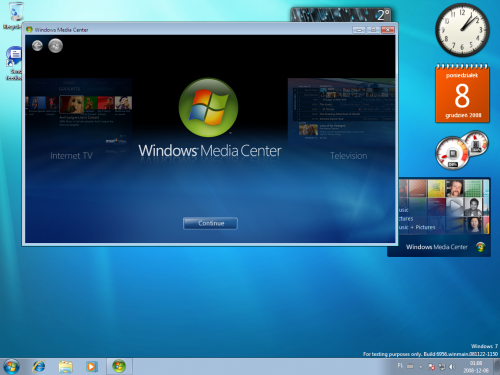Click the green orb icon in Media Center gadget footer
Image resolution: width=500 pixels, height=375 pixels.
coord(480,247)
